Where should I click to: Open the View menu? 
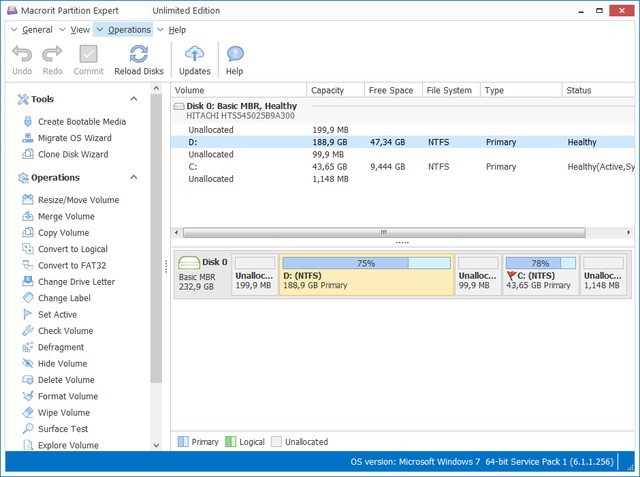(80, 30)
